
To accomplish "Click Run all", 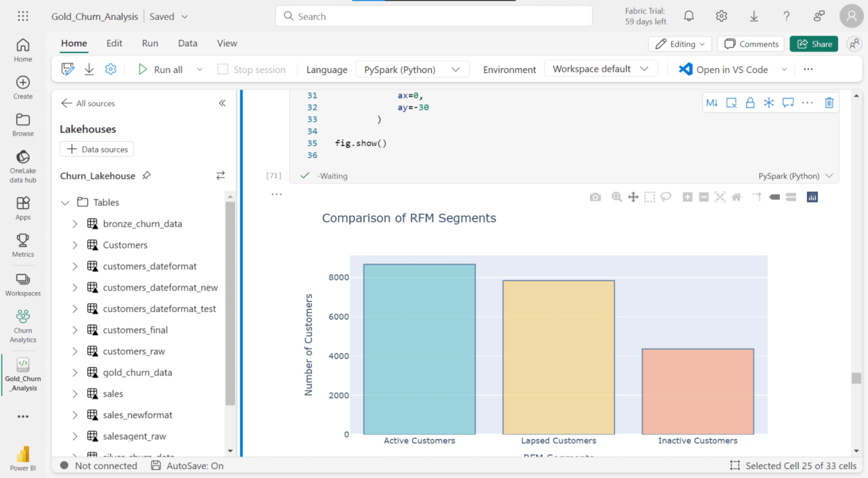I will click(160, 70).
